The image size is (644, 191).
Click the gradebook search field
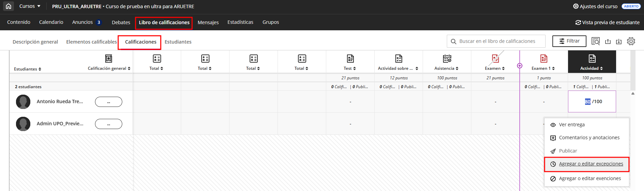[x=497, y=41]
